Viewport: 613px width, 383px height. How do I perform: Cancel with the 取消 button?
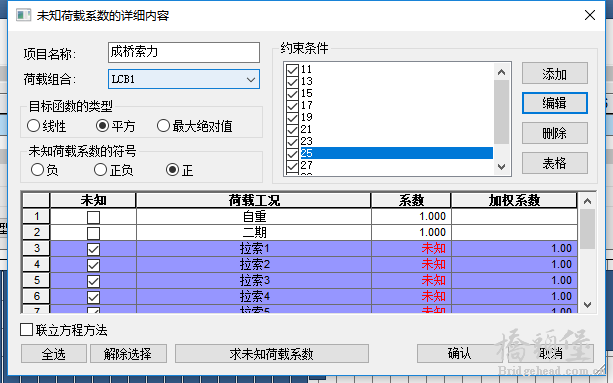click(x=550, y=354)
